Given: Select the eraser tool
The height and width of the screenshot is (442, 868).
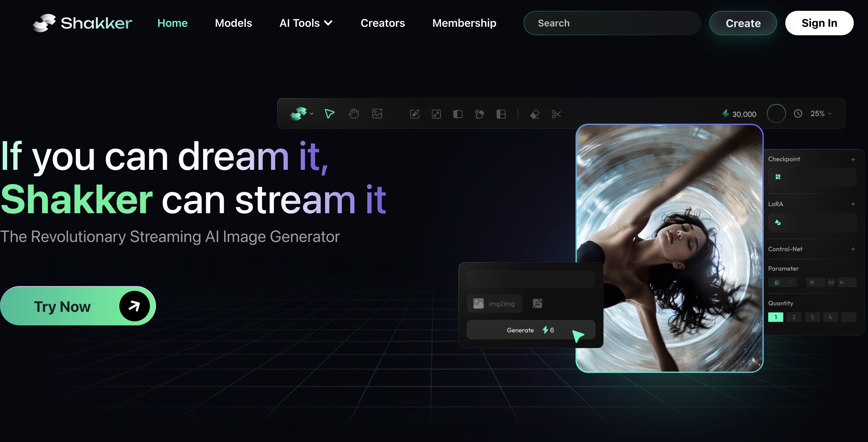Looking at the screenshot, I should [x=535, y=114].
